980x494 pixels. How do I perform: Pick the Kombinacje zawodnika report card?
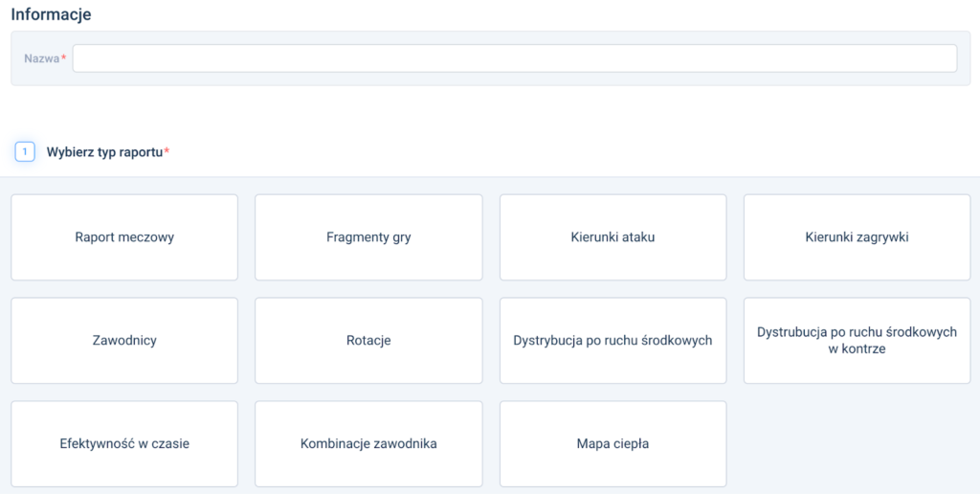point(368,444)
